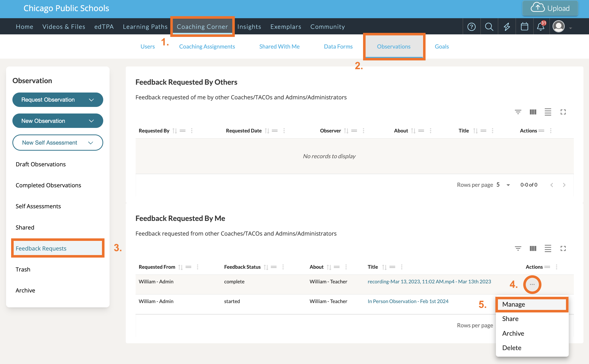The height and width of the screenshot is (364, 589).
Task: View notifications bell with 31 badge
Action: [541, 27]
